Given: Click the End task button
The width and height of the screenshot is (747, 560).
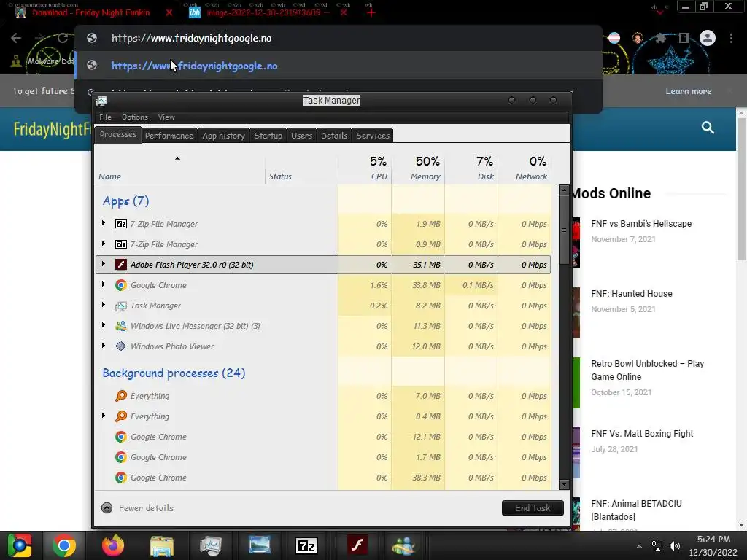Looking at the screenshot, I should (x=533, y=508).
